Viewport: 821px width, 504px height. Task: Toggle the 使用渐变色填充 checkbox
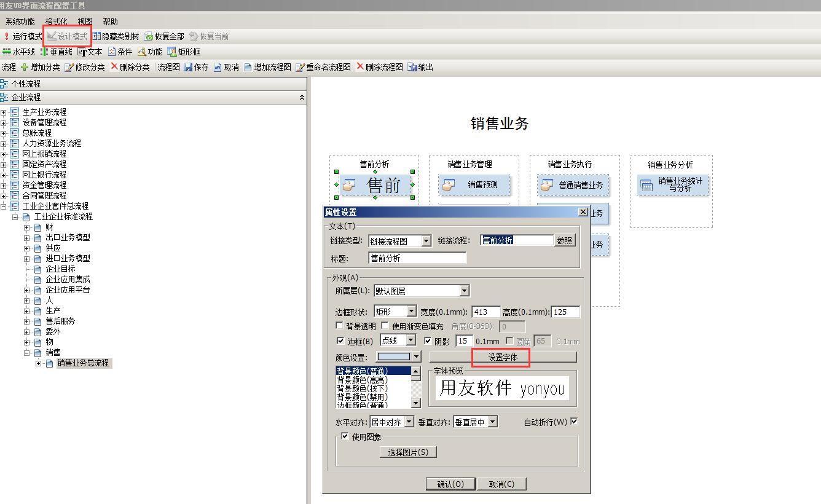coord(385,326)
